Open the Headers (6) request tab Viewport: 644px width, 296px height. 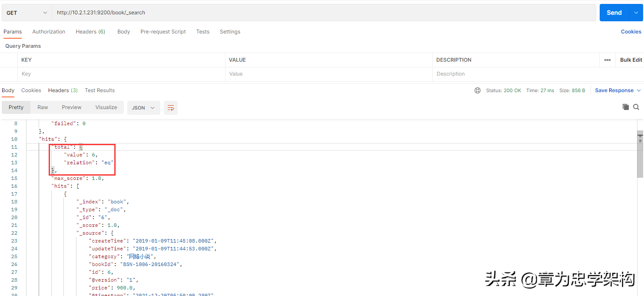pyautogui.click(x=90, y=32)
